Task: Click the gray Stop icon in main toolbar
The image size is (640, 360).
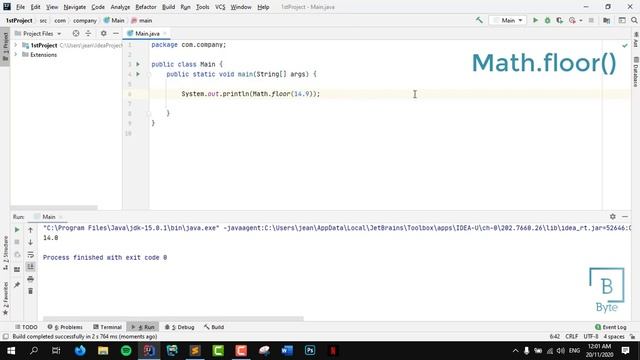Action: pos(591,20)
